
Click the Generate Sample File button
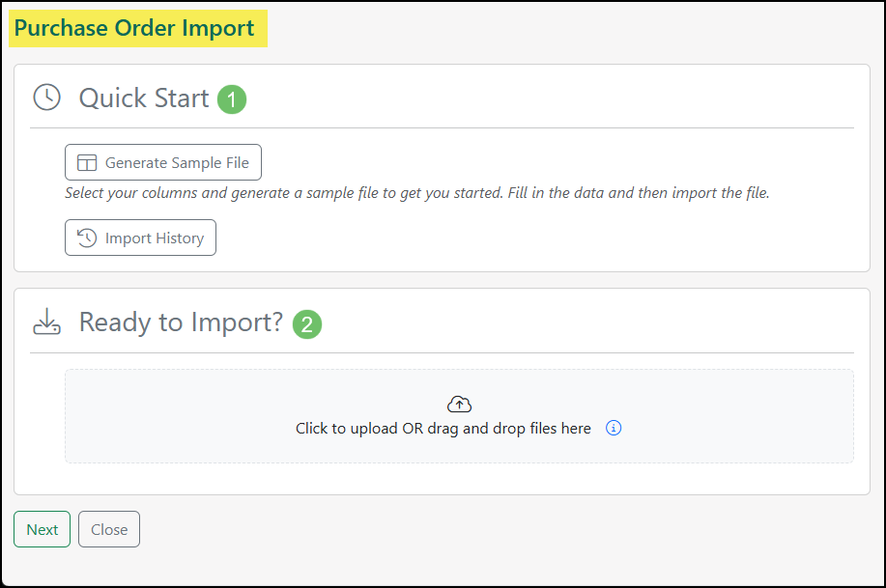coord(162,162)
